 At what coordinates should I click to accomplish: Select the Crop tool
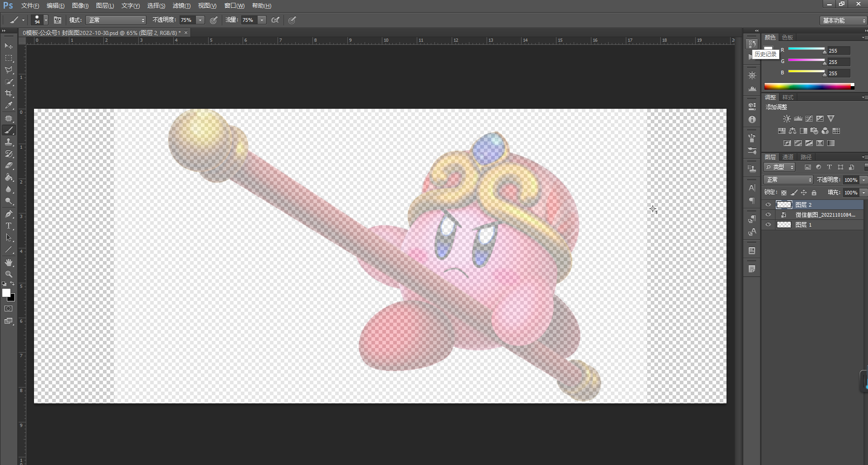click(x=9, y=93)
